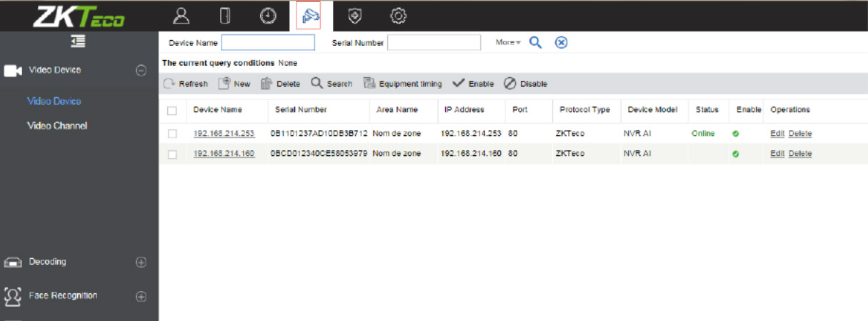This screenshot has height=321, width=868.
Task: Select Video Channel in the sidebar
Action: tap(57, 126)
